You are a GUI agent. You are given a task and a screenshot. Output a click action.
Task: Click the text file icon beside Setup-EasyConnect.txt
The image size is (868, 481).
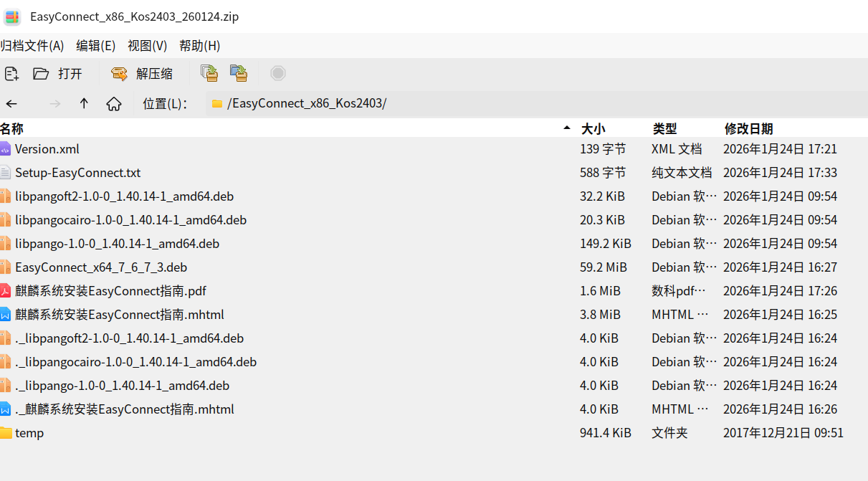click(x=6, y=173)
